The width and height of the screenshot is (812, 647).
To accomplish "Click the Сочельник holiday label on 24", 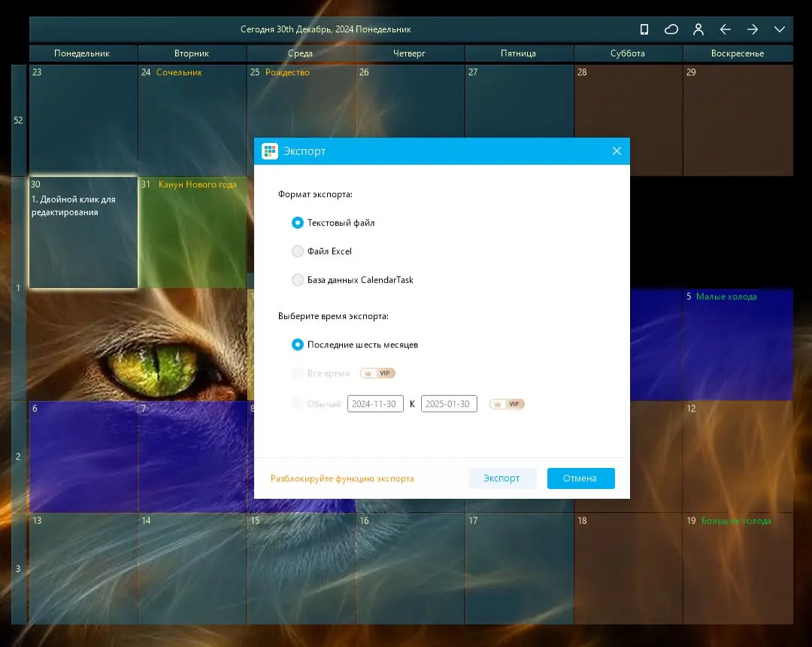I will tap(179, 72).
